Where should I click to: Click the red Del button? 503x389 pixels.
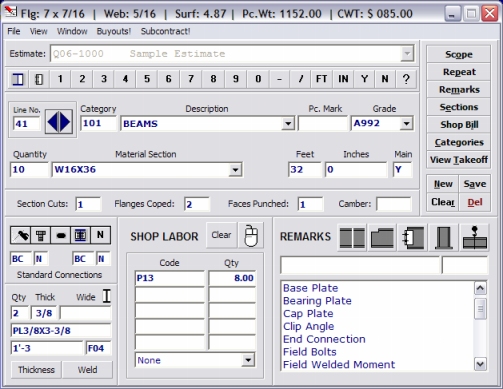[475, 202]
